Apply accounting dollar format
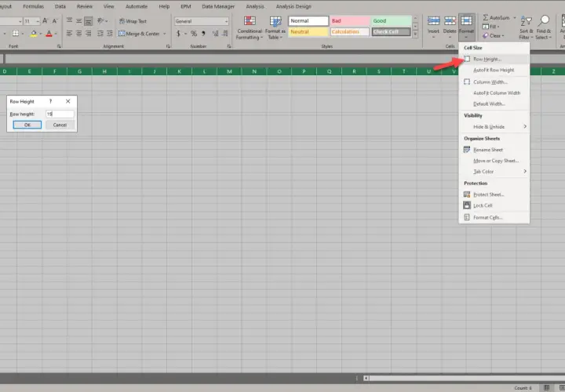565x392 pixels. coord(178,34)
